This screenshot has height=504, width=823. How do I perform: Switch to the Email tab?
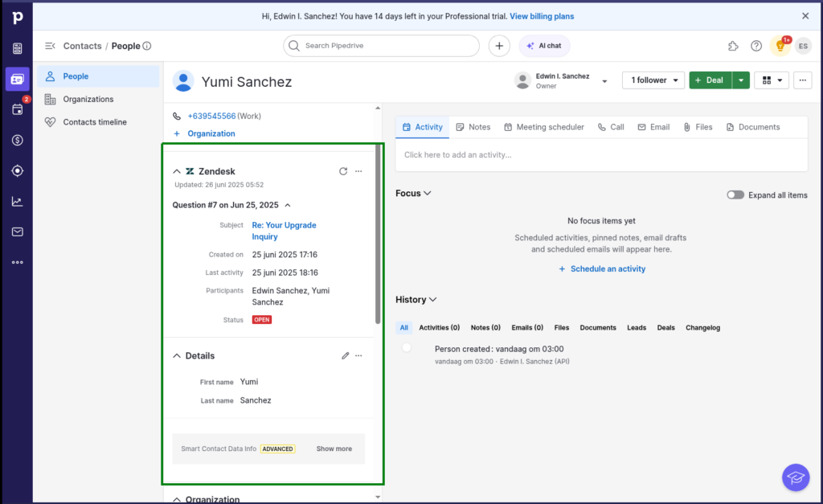click(x=653, y=127)
